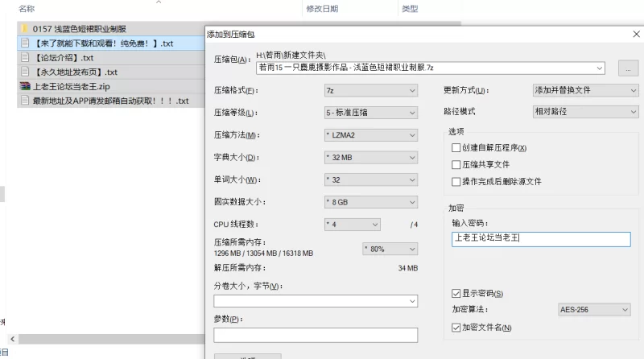Click the WinRAR icon of 上老王论坛当老王.zip

(25, 86)
